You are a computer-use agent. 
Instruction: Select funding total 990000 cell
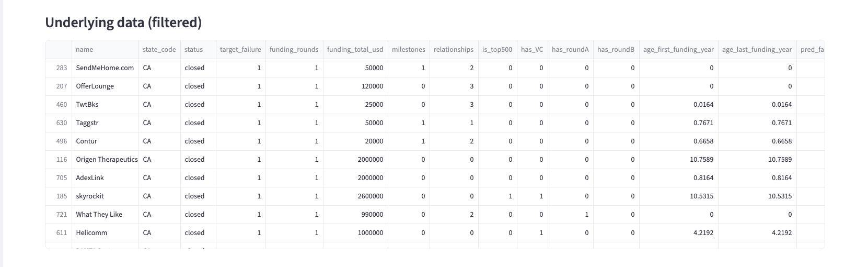click(355, 215)
